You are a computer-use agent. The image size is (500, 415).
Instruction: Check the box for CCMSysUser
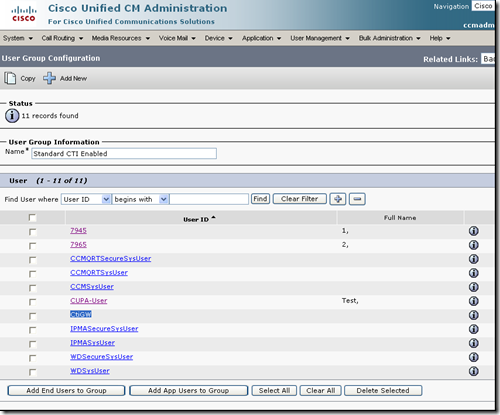pos(32,288)
